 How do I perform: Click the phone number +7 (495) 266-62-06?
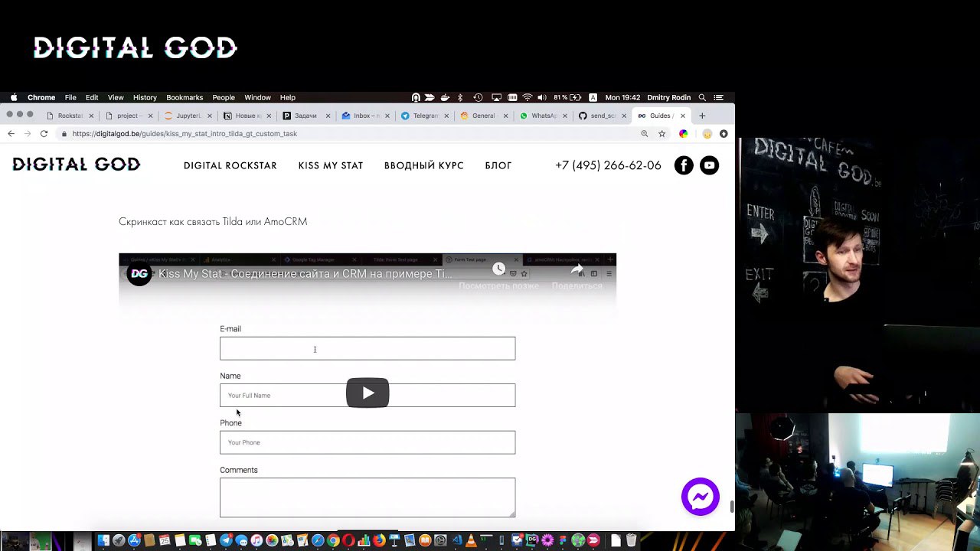[608, 165]
